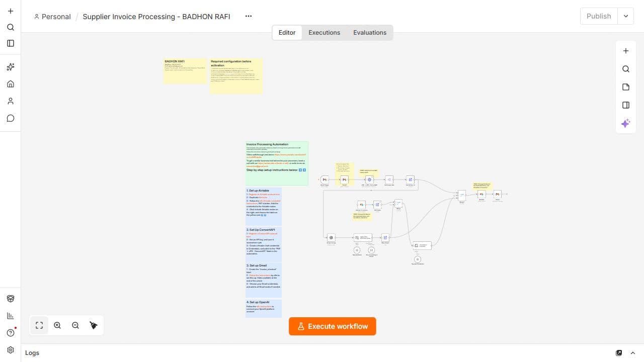The image size is (644, 362).
Task: Expand the Logs panel chevron
Action: tap(633, 353)
